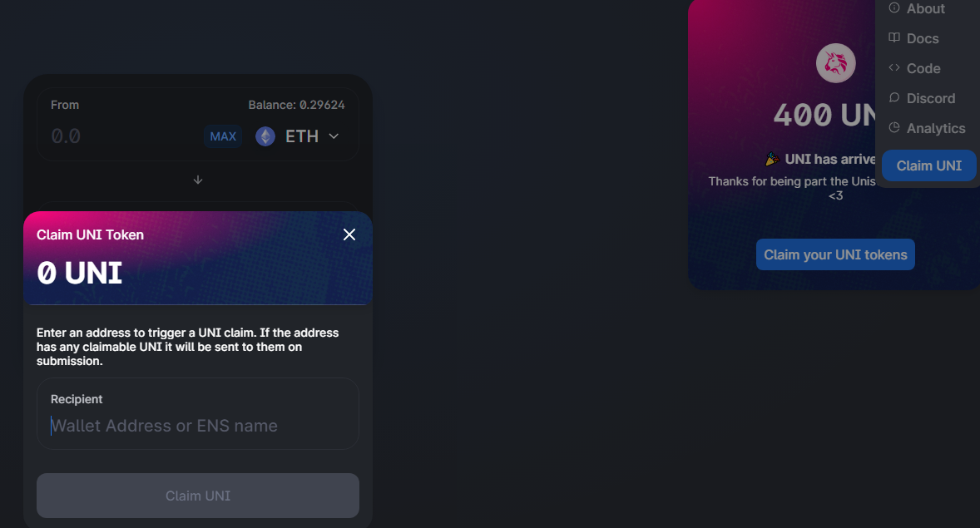Click the swap direction down arrow

pos(197,180)
